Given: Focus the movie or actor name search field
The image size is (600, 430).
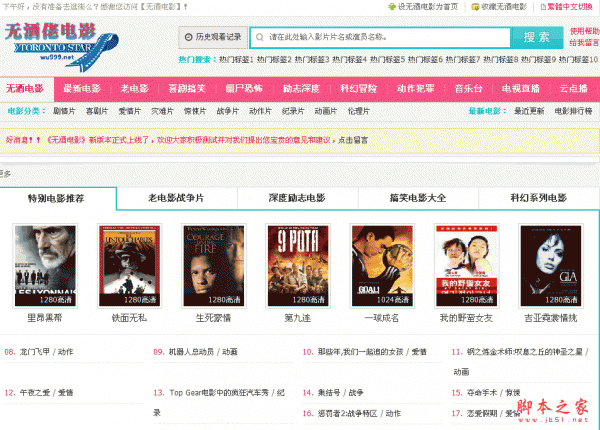Looking at the screenshot, I should pos(380,37).
